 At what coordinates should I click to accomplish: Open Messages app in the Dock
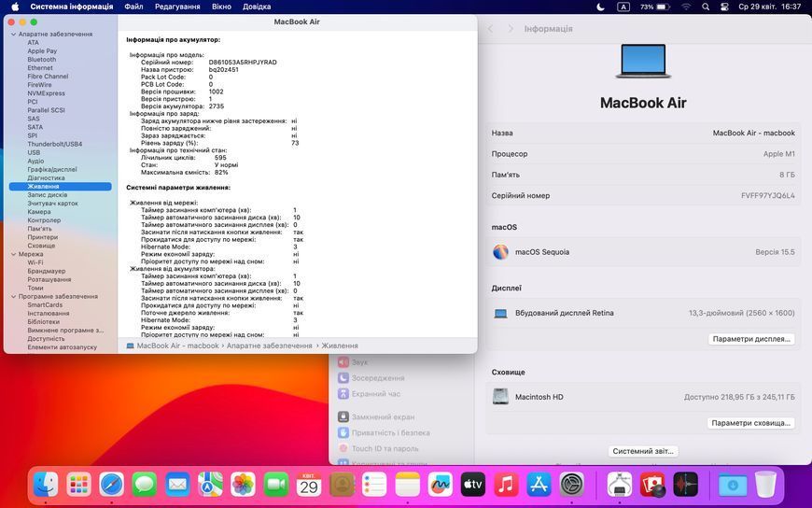pos(145,486)
